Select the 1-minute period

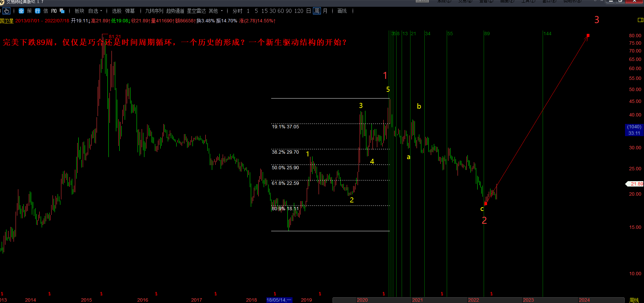tap(248, 11)
